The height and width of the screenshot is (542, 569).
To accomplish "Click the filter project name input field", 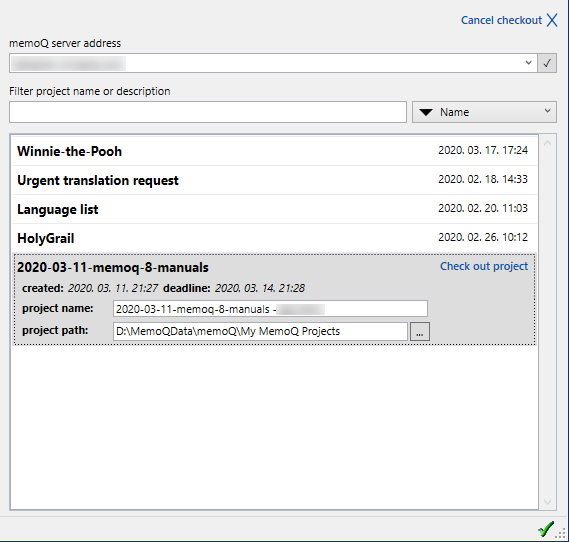I will [208, 112].
